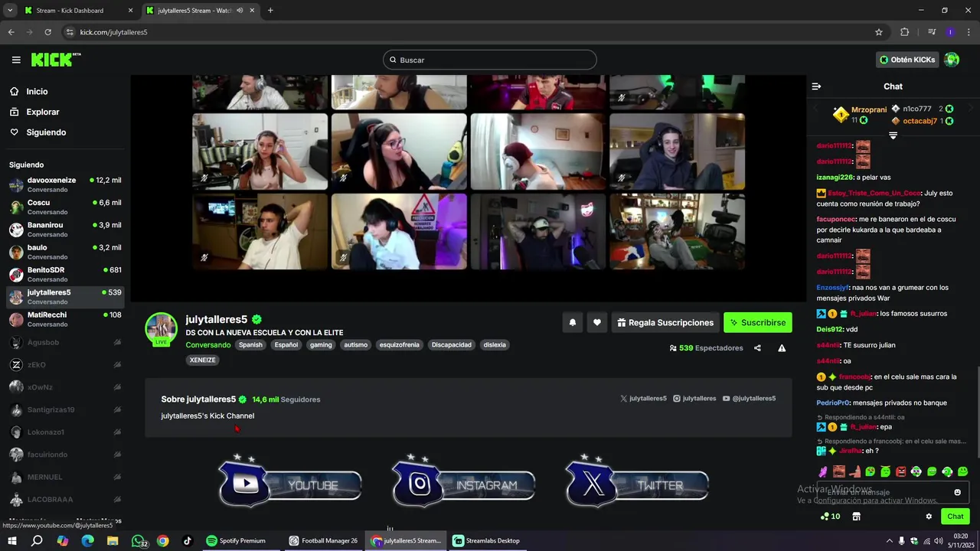This screenshot has height=551, width=980.
Task: Click the TWITTER banner image
Action: click(637, 481)
